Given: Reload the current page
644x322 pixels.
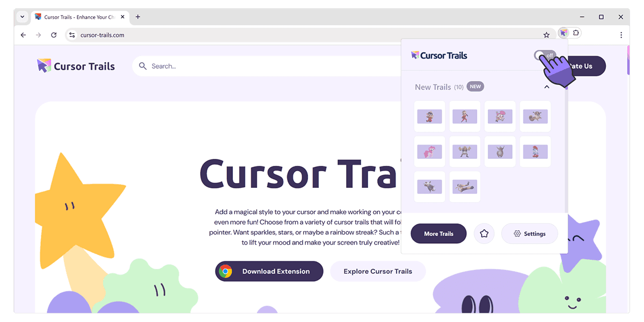Looking at the screenshot, I should coord(54,35).
